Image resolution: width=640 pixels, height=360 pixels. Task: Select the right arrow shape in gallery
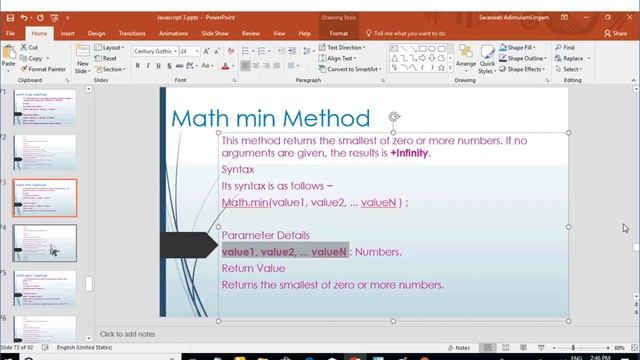[423, 58]
